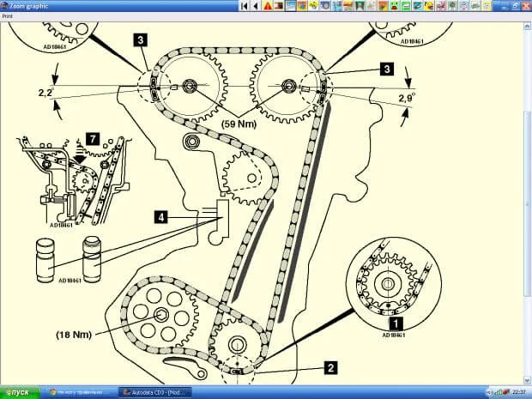The height and width of the screenshot is (399, 532).
Task: Click the red warning triangle toolbar icon
Action: pos(268,5)
